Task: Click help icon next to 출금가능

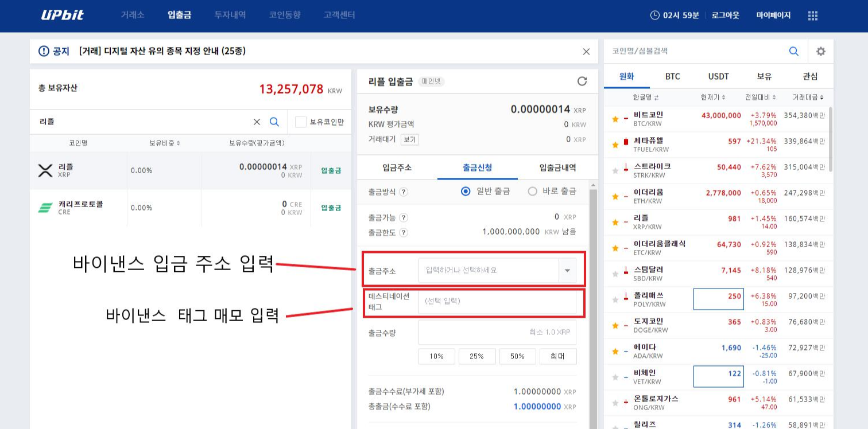Action: click(x=404, y=218)
